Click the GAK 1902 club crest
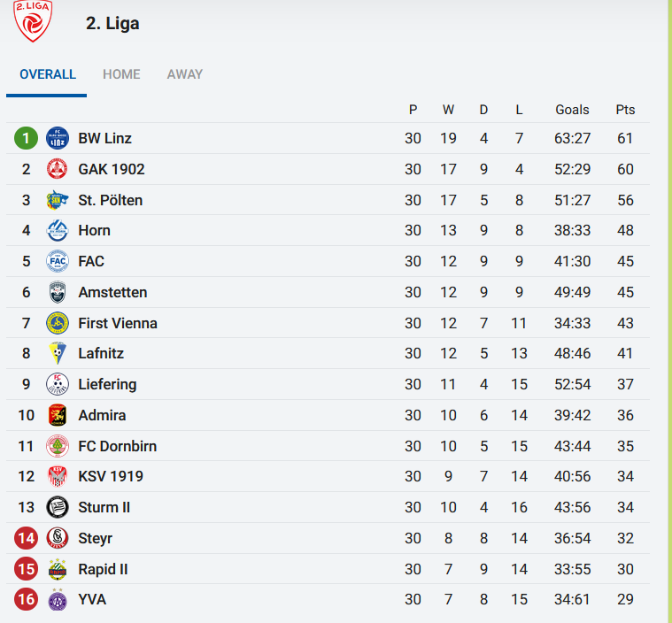 (x=58, y=169)
